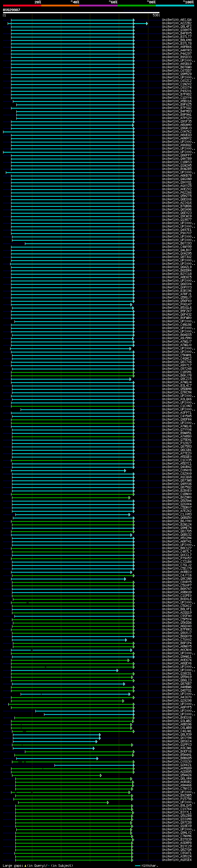
Task: Choose hit UniRef100_A9PBK6
Action: click(x=177, y=47)
